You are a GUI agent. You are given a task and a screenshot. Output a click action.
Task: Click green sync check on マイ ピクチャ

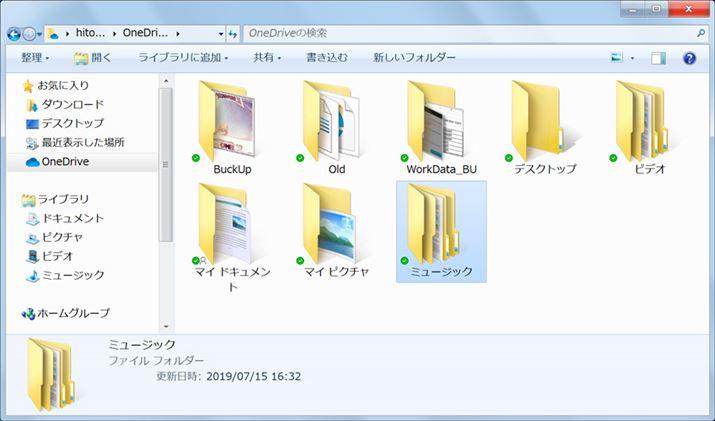point(300,260)
